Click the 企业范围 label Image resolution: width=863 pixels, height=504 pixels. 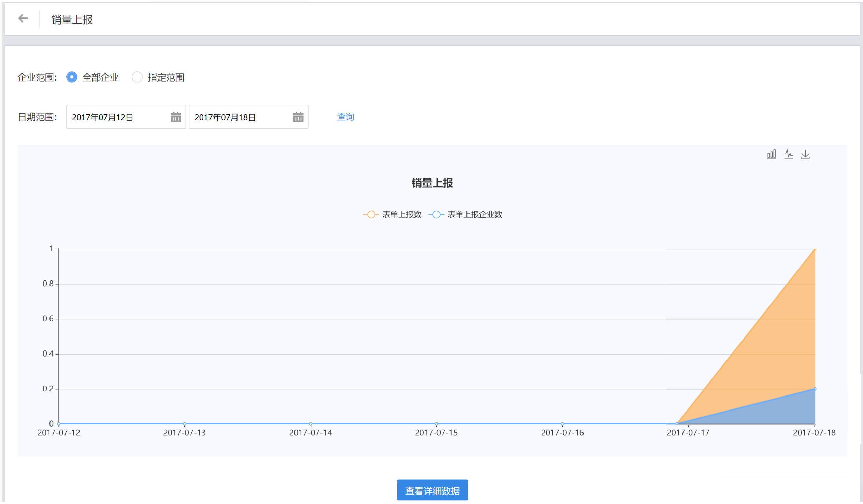[x=37, y=77]
